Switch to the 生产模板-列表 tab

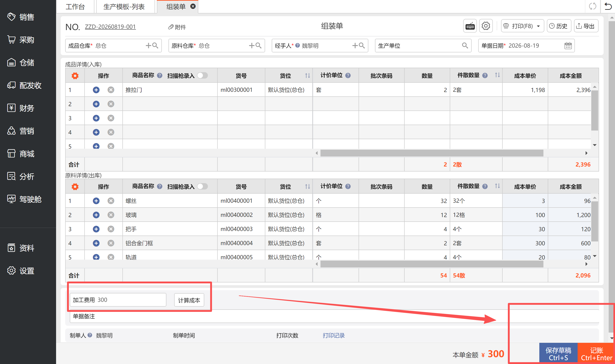124,6
